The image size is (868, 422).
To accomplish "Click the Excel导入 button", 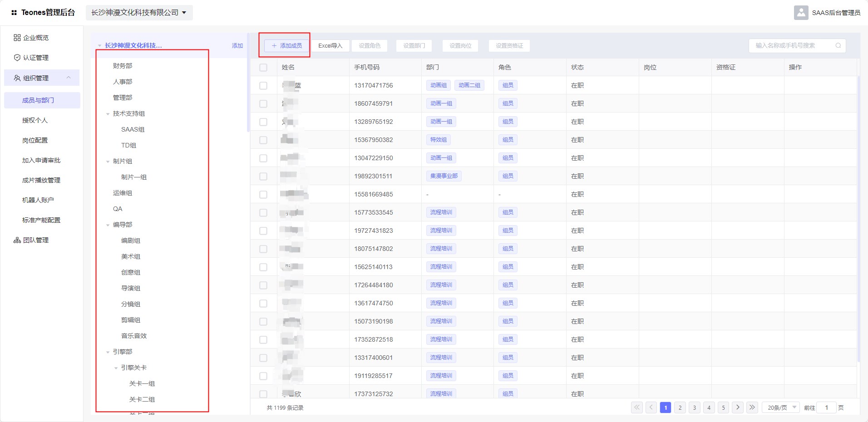I will [x=330, y=45].
